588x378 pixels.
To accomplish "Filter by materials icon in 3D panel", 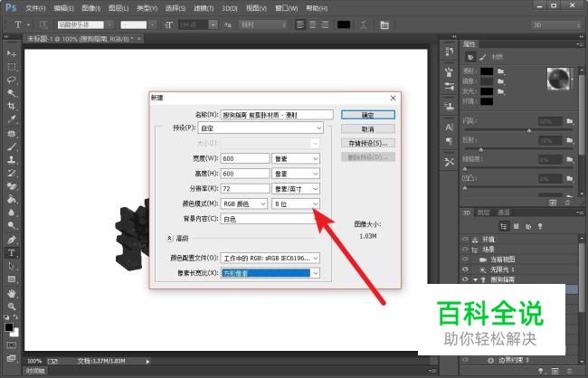I will pos(528,226).
